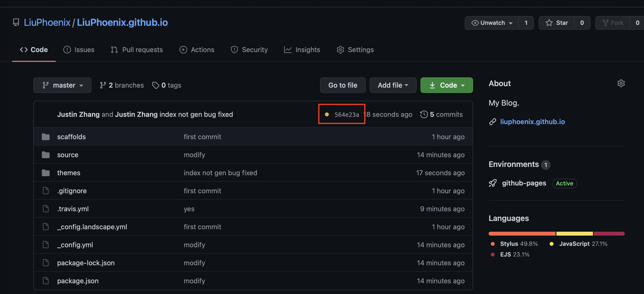This screenshot has width=644, height=294.
Task: Click the _config.yml file icon
Action: (45, 245)
